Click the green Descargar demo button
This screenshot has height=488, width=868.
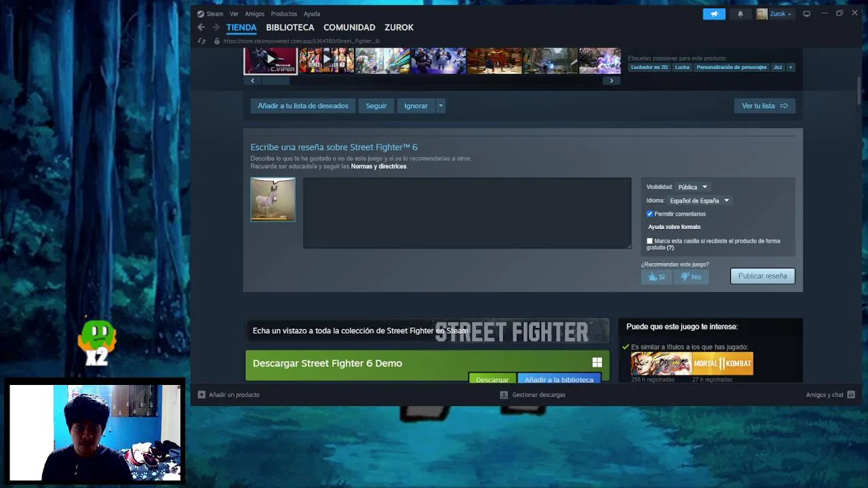click(x=492, y=379)
